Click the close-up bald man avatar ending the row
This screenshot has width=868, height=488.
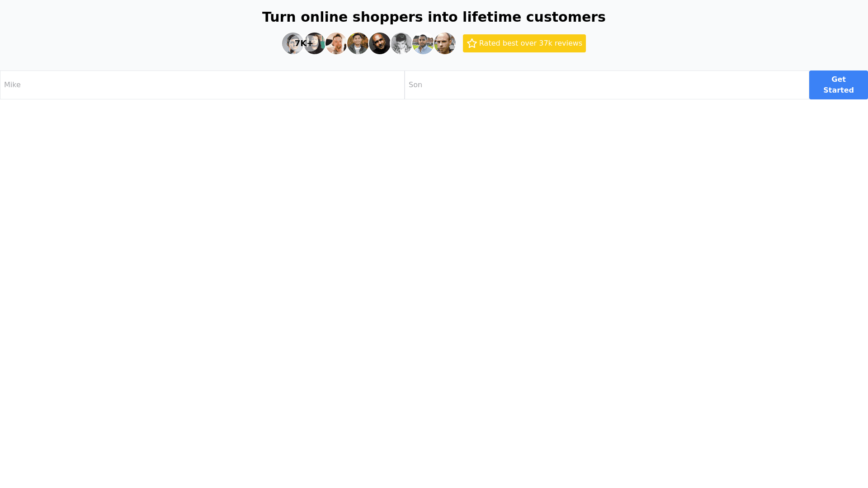445,43
